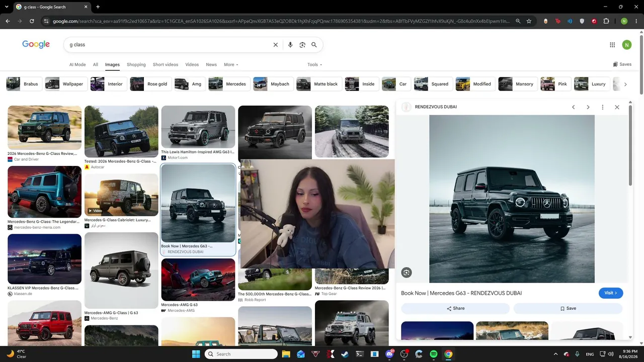Expand the More search categories dropdown

coord(231,64)
